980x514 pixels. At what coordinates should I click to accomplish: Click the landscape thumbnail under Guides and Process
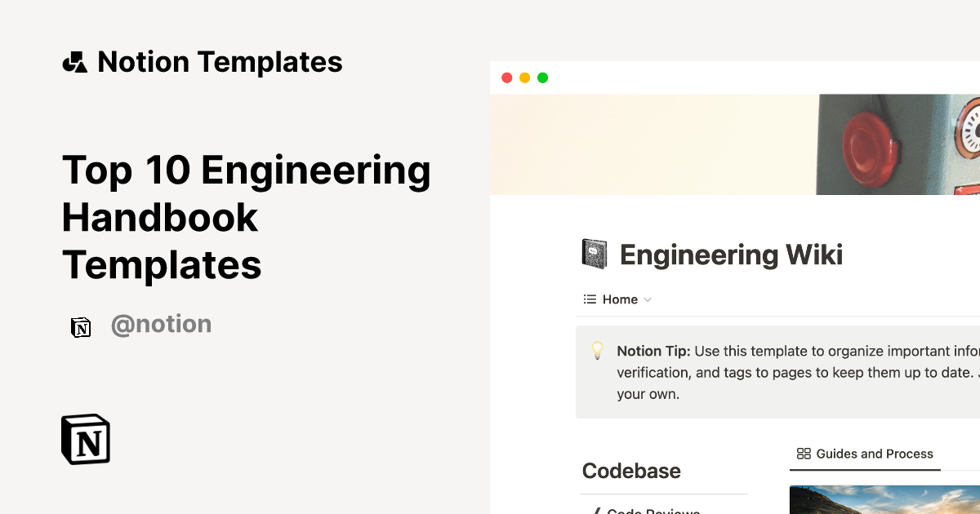click(x=884, y=499)
